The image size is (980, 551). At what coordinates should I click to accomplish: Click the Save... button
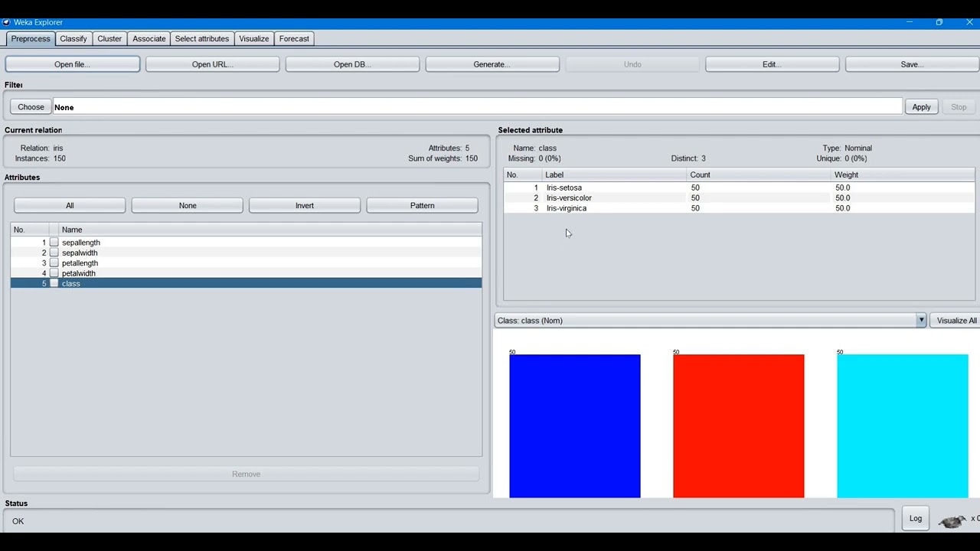click(x=912, y=64)
